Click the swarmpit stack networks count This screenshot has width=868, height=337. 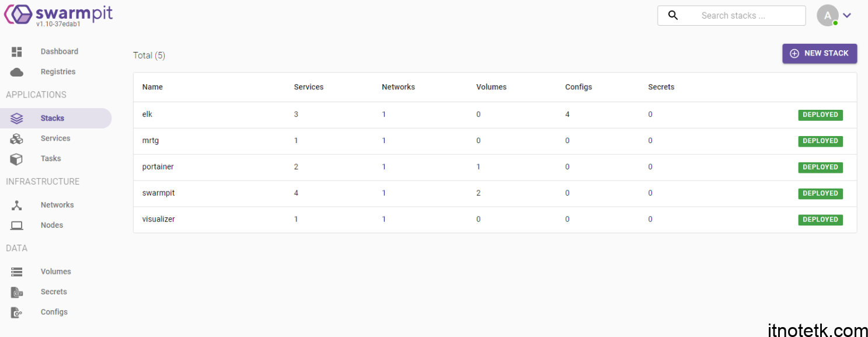[384, 193]
